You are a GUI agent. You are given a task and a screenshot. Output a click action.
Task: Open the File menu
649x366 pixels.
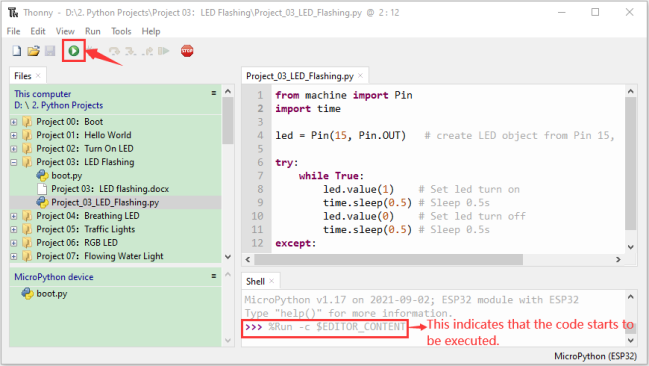pyautogui.click(x=13, y=31)
